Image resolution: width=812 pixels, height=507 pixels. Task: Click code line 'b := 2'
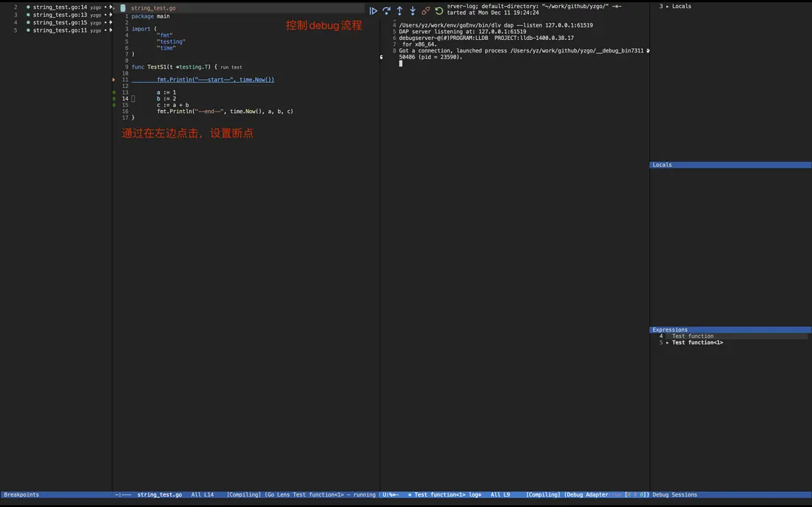point(166,99)
